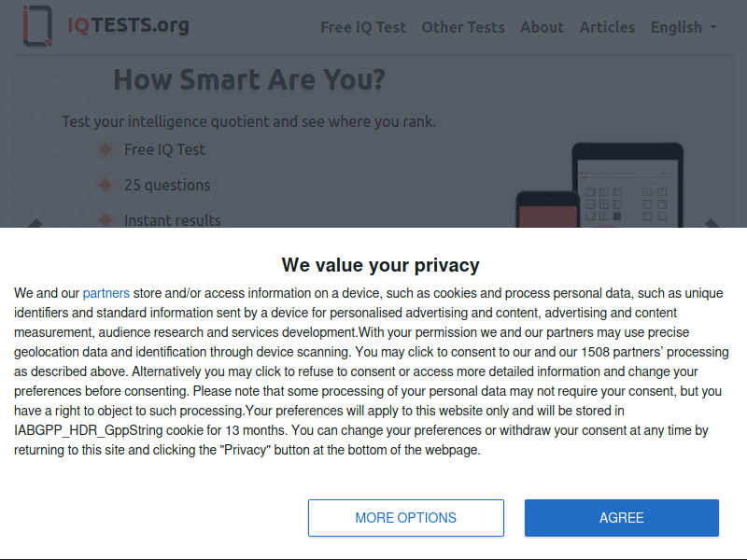Click the diamond bullet beside 25 questions
This screenshot has height=560, width=747.
(106, 185)
